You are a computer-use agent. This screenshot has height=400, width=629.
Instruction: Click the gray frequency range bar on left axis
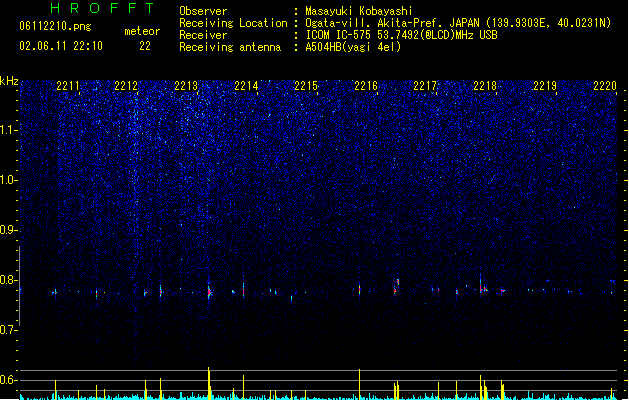click(19, 286)
